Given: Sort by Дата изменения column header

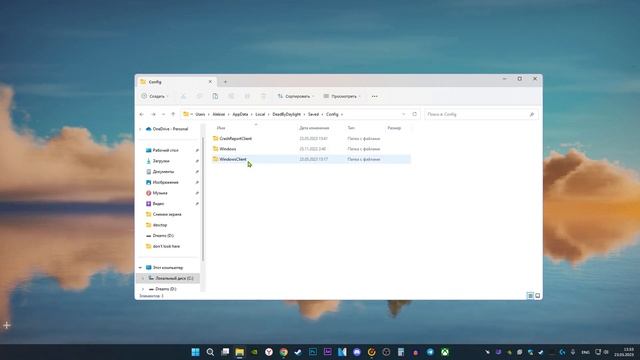Looking at the screenshot, I should click(314, 128).
